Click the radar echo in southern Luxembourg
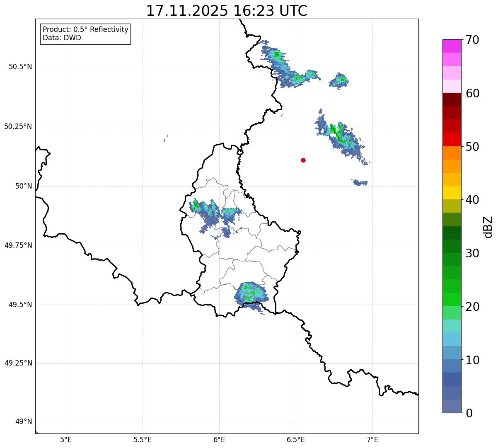This screenshot has height=448, width=498. click(x=251, y=294)
